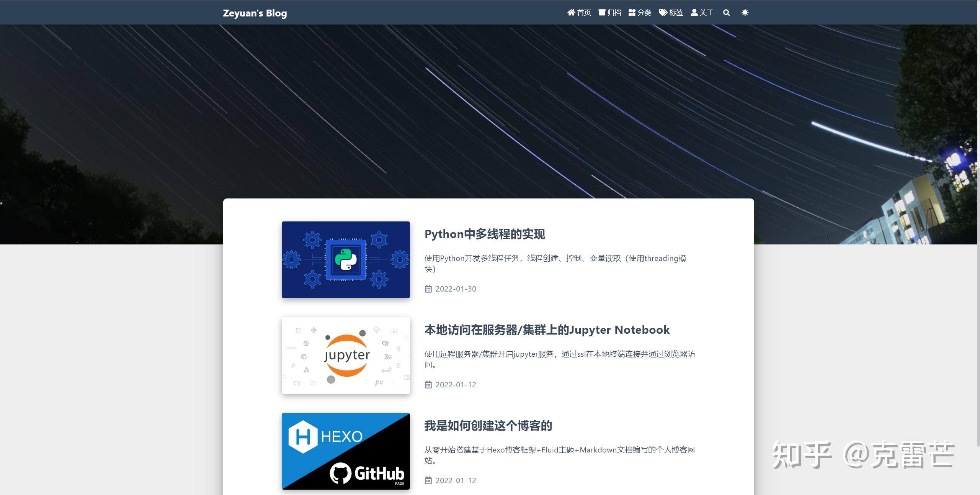Open the Jupyter Notebook remote access post
Screen dimensions: 980x495
coord(547,330)
